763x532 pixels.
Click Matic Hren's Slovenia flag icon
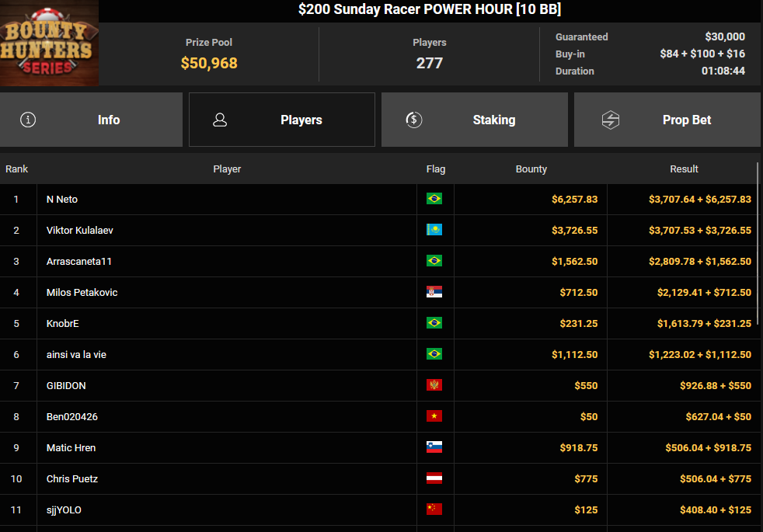[434, 447]
